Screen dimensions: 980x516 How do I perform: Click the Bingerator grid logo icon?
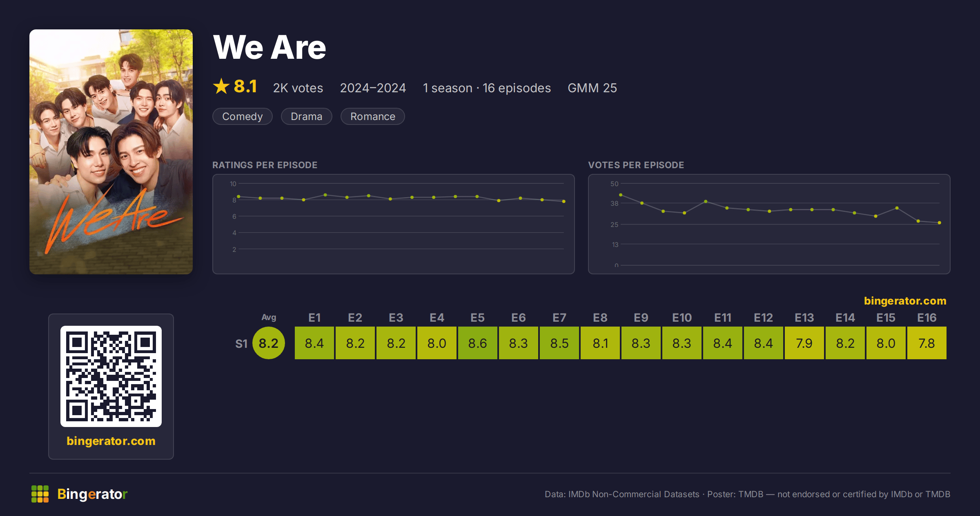pyautogui.click(x=40, y=494)
